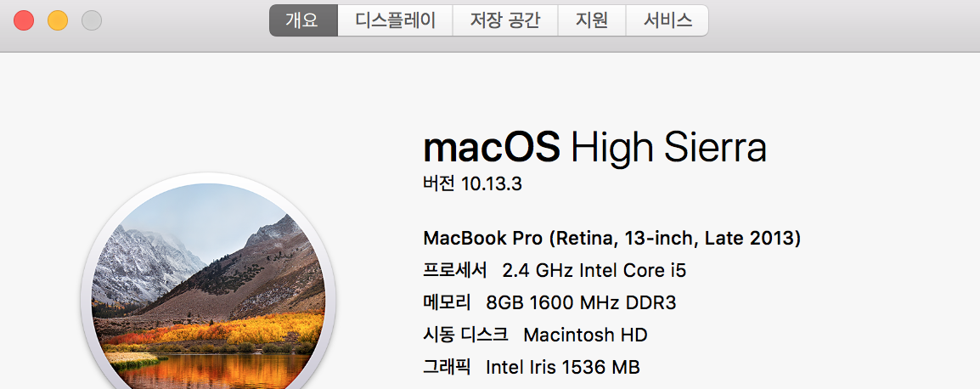Click the macOS High Sierra title

click(x=594, y=149)
